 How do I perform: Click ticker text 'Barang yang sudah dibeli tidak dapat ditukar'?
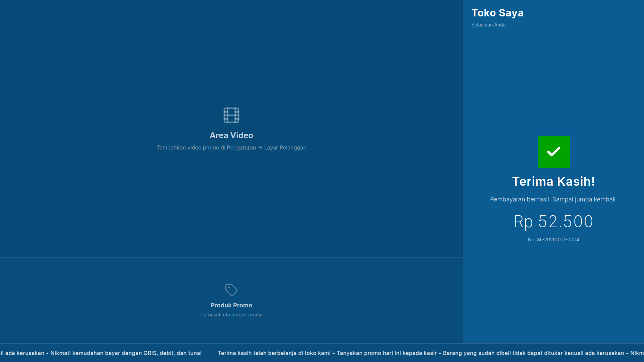click(502, 353)
